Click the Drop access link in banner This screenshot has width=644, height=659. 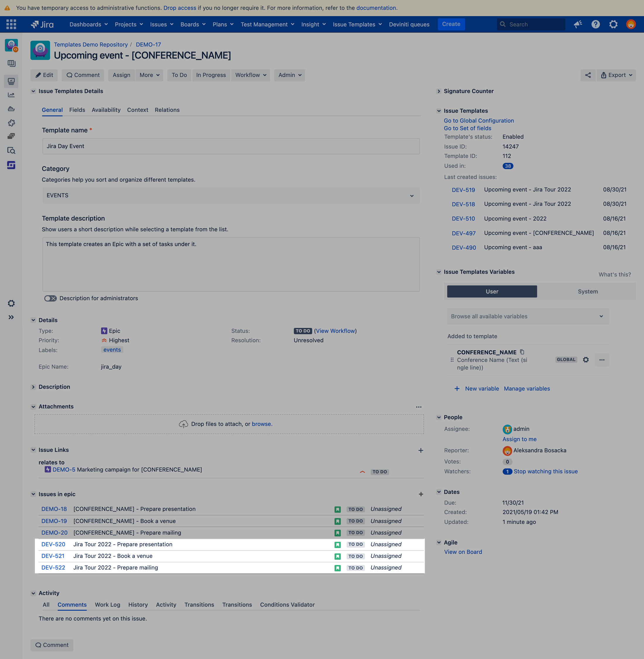pyautogui.click(x=180, y=8)
